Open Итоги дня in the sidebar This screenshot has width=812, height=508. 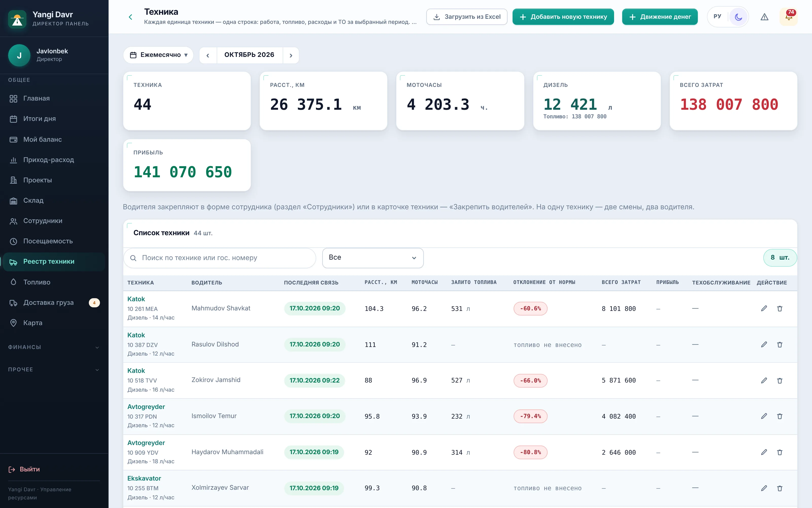coord(54,119)
